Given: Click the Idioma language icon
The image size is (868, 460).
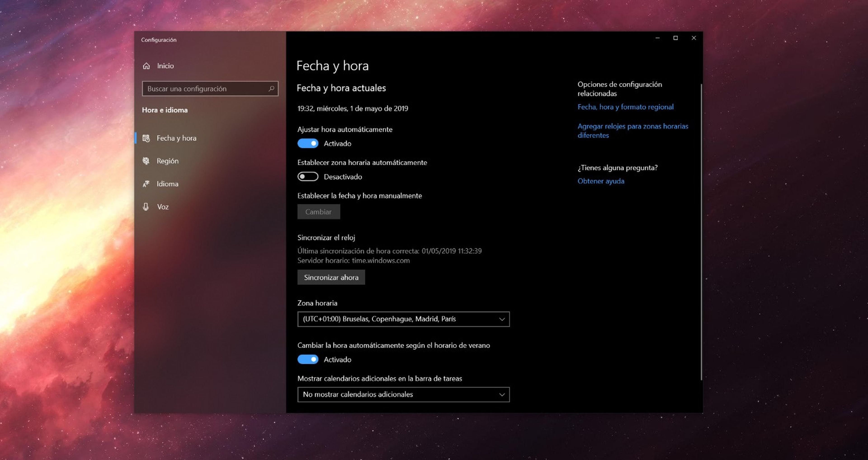Looking at the screenshot, I should point(146,184).
